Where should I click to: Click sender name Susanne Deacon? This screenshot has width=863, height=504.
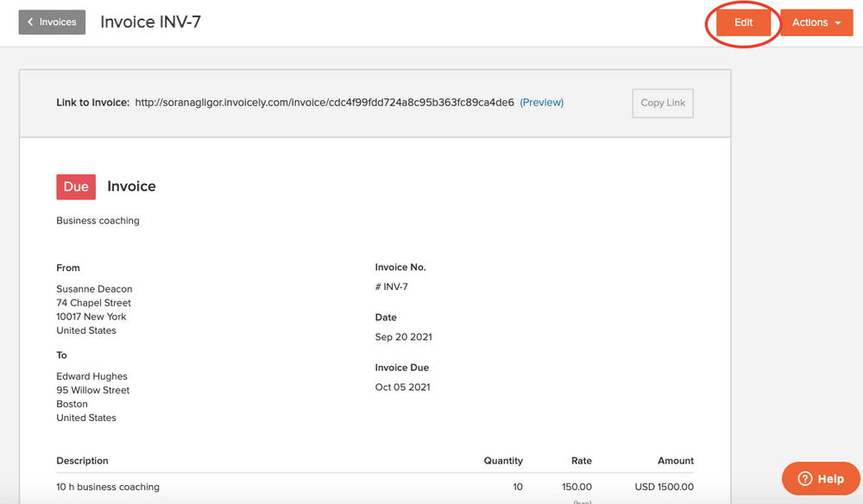94,288
